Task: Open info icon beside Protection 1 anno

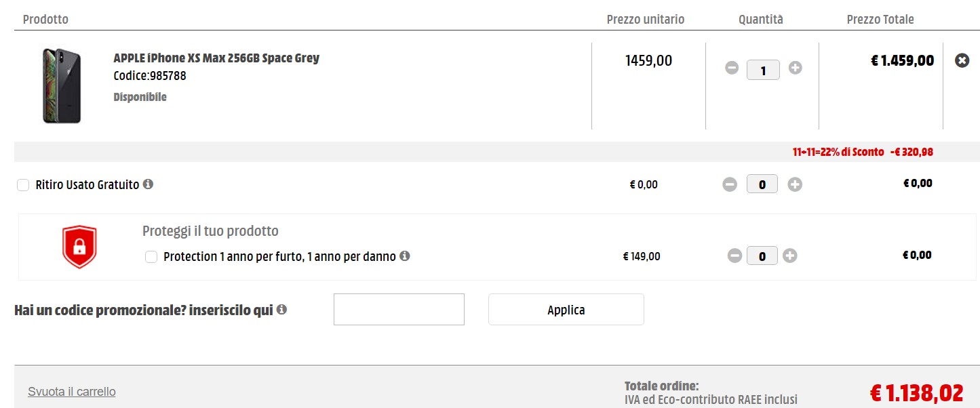Action: (x=405, y=256)
